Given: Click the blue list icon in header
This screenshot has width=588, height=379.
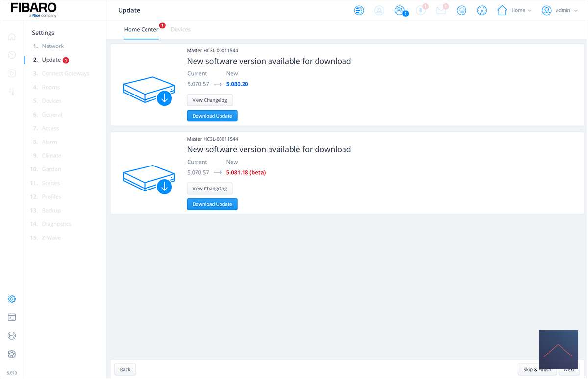Looking at the screenshot, I should 359,10.
